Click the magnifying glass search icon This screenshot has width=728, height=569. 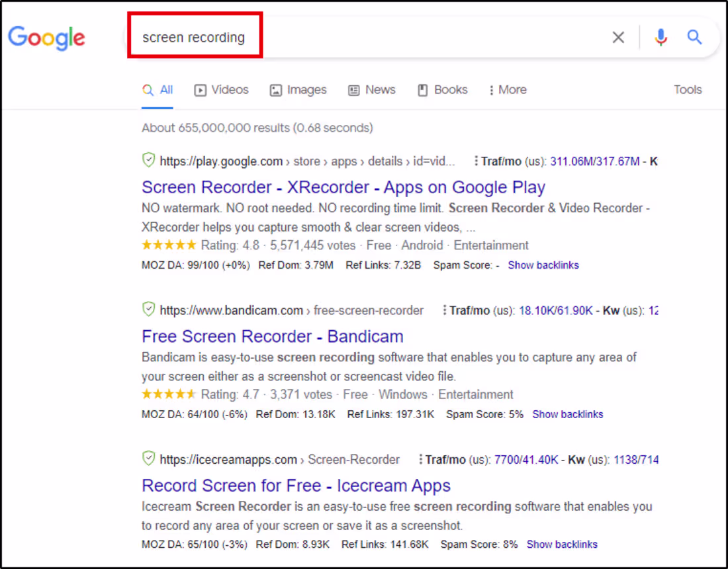[694, 38]
